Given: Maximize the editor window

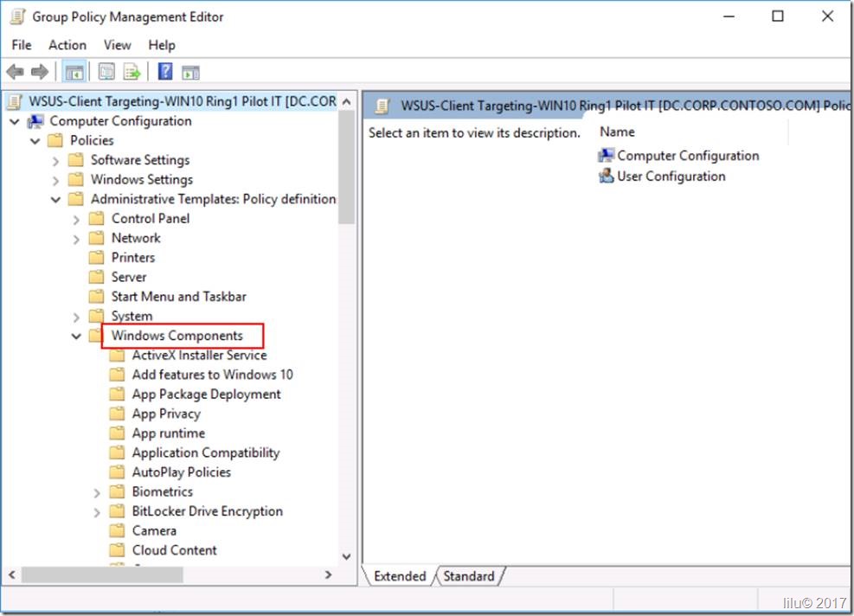Looking at the screenshot, I should point(778,16).
